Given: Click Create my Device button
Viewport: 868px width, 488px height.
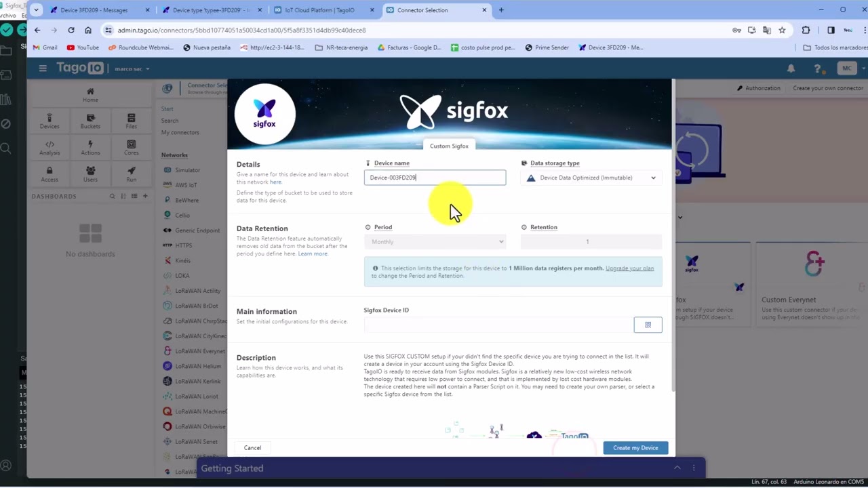Looking at the screenshot, I should tap(635, 447).
